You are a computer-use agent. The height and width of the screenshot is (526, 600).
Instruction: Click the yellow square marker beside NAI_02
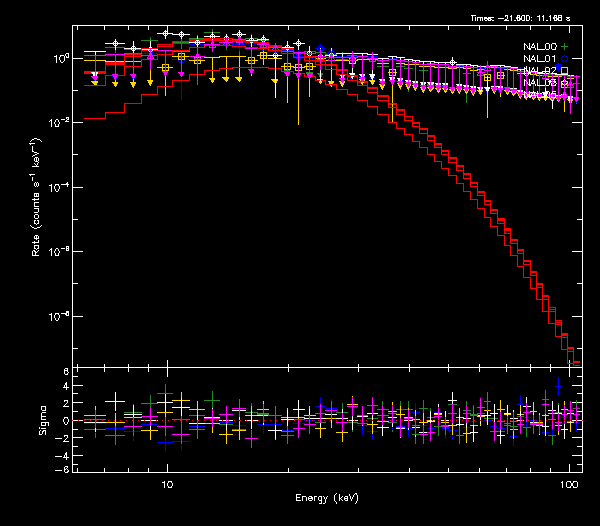[566, 71]
